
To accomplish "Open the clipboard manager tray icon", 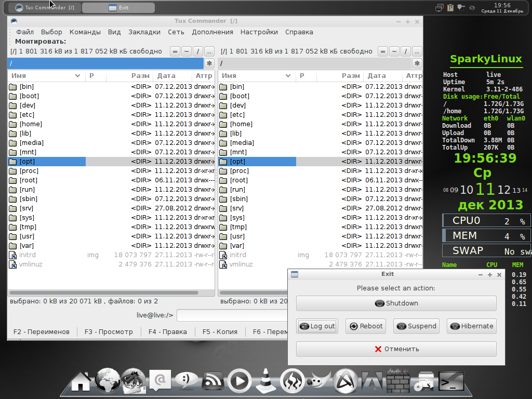I will 450,7.
